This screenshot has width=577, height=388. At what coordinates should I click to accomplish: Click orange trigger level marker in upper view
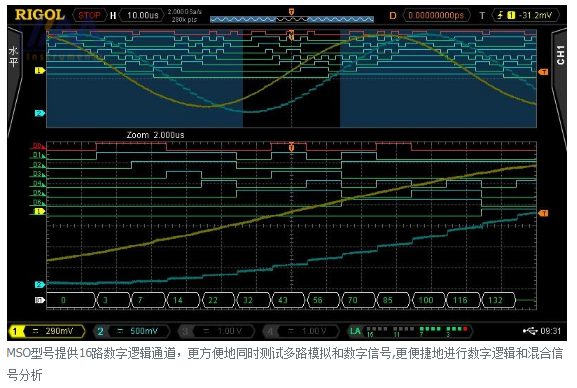(x=543, y=72)
